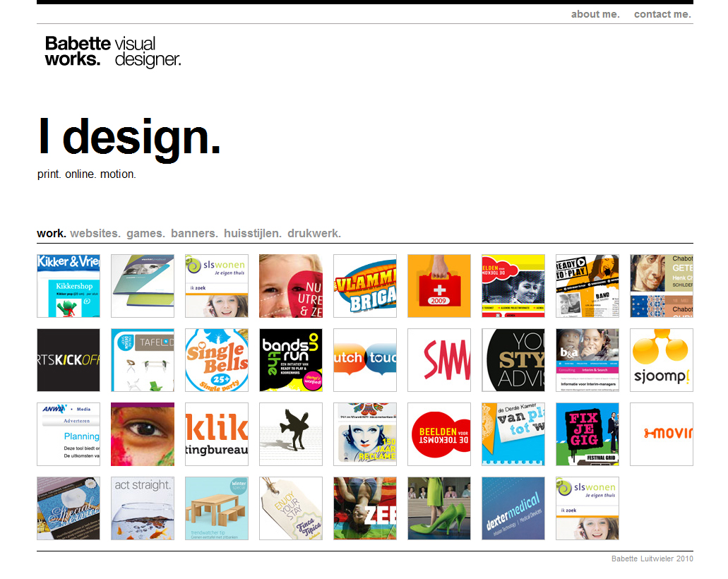View the act straight goldfish thumbnail
The width and height of the screenshot is (728, 579).
(x=143, y=508)
